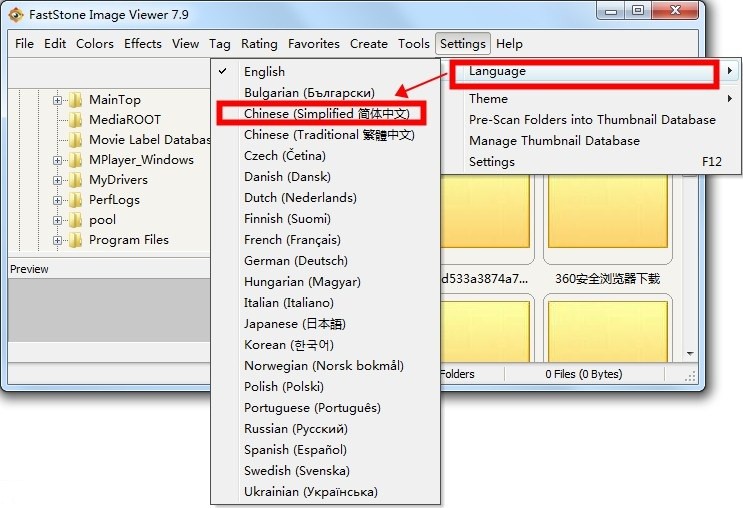Expand the MainTop tree node

(x=57, y=100)
